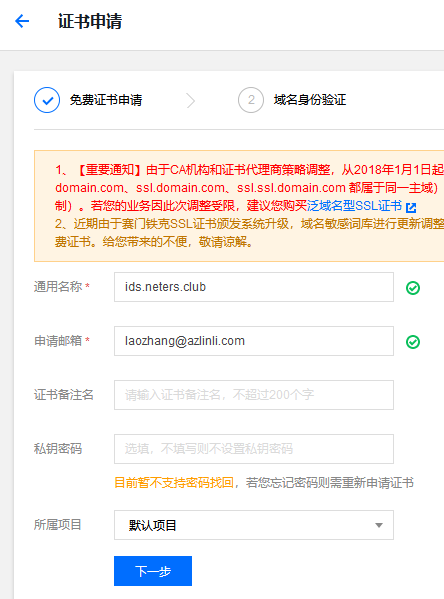Click the step 2 circle icon
Viewport: 444px width, 599px height.
(251, 100)
